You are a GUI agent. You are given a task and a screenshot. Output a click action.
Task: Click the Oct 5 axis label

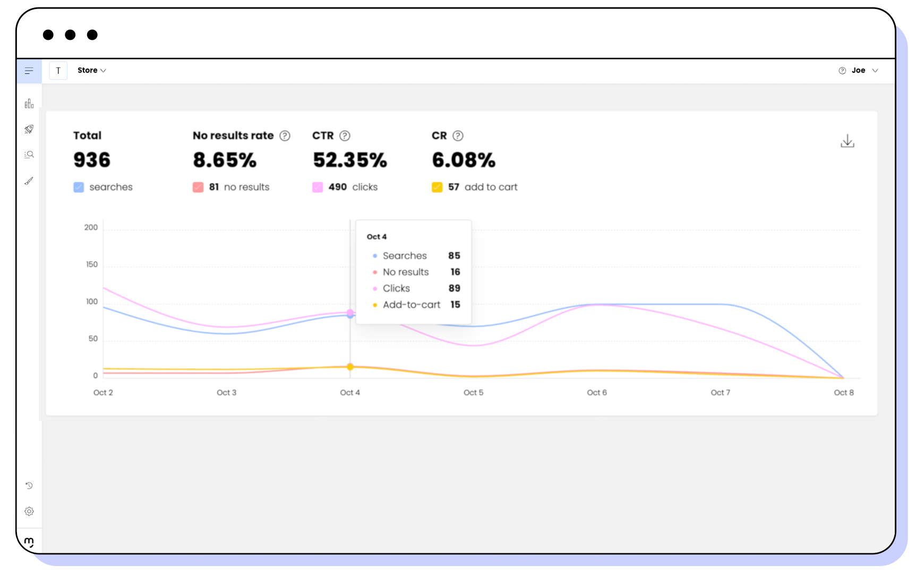(x=474, y=392)
